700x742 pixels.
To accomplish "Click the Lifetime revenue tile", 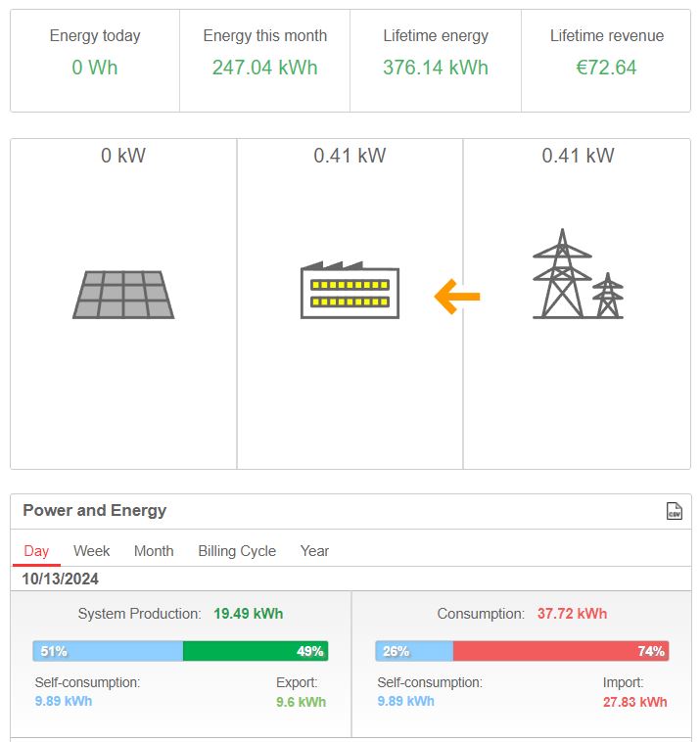I will (606, 61).
